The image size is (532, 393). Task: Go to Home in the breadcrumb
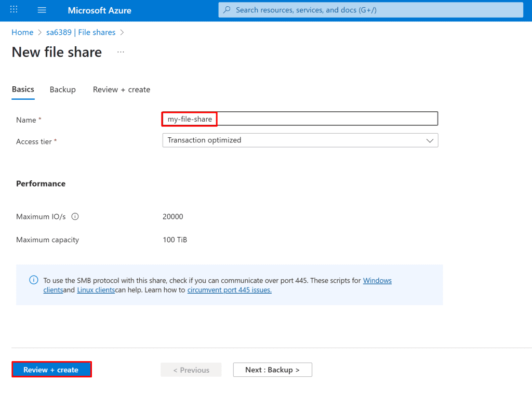click(22, 32)
